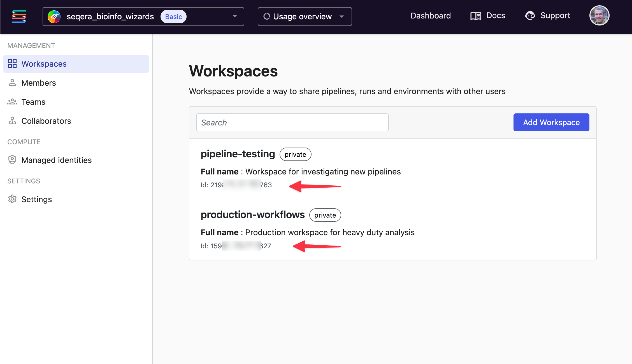This screenshot has height=364, width=632.
Task: Click the Search input field
Action: 292,122
